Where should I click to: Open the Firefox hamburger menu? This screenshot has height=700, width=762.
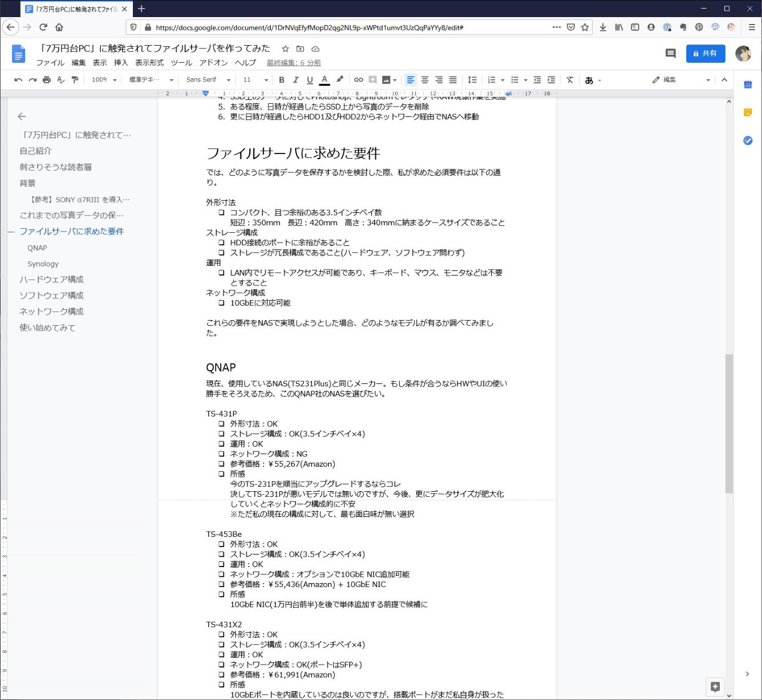pos(751,27)
